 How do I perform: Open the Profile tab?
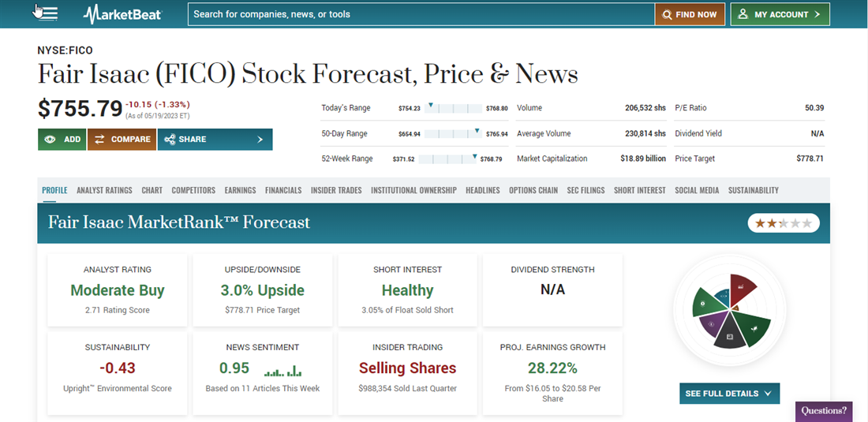54,190
